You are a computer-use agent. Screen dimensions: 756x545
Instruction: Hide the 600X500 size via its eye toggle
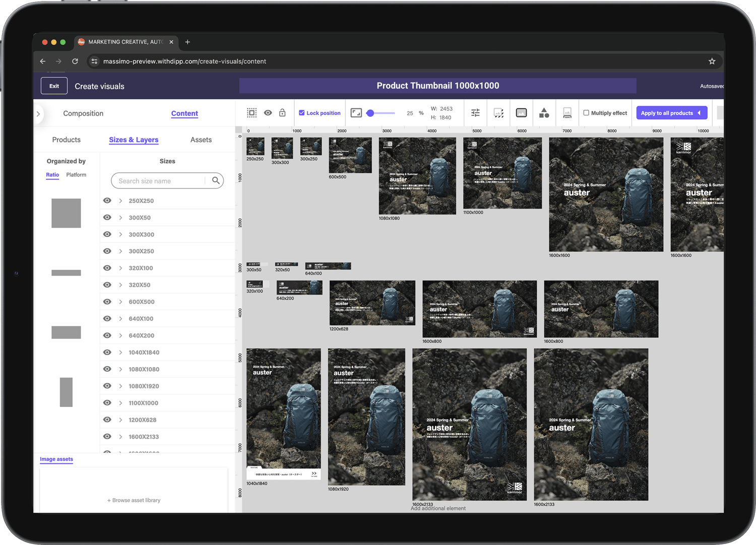point(107,301)
